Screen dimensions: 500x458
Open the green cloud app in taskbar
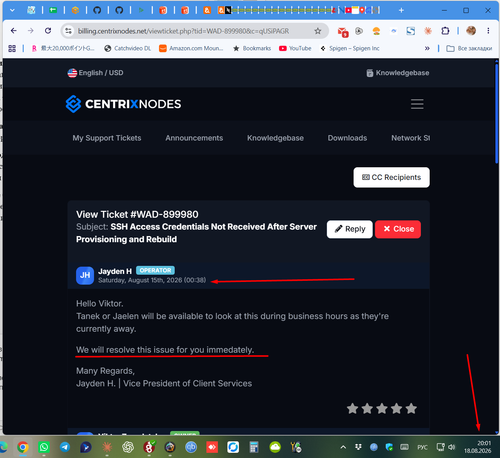tap(275, 447)
